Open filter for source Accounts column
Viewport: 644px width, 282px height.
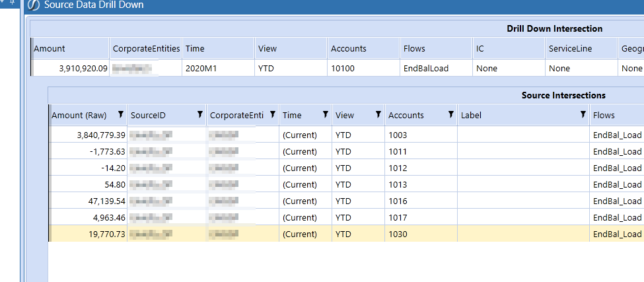pos(451,115)
